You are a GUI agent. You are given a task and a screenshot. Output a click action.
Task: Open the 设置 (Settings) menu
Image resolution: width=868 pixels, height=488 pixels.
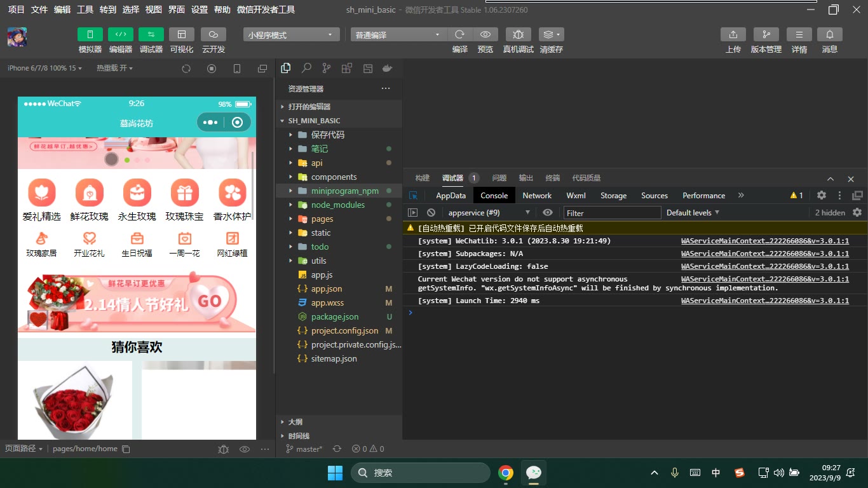200,10
